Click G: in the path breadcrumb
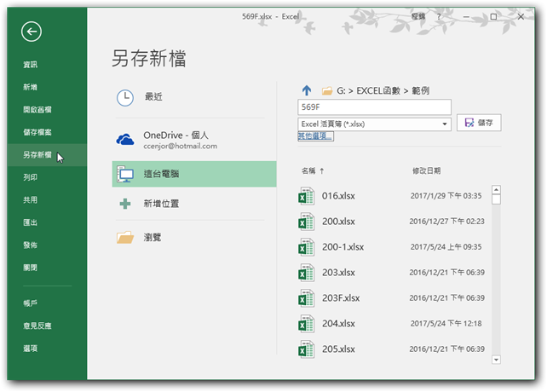Image resolution: width=547 pixels, height=392 pixels. (x=341, y=91)
